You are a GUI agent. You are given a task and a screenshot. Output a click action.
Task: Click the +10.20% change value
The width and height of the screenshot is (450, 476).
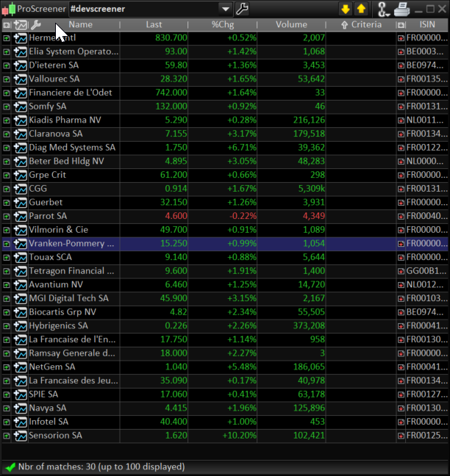click(x=240, y=436)
